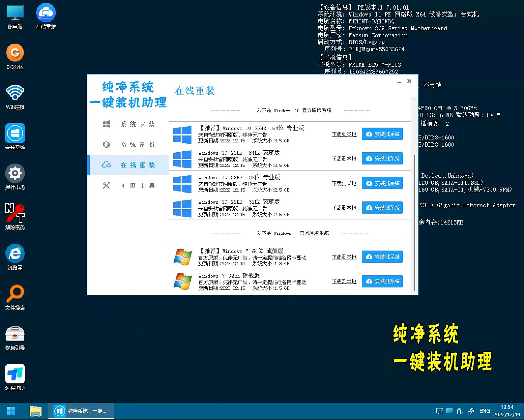Click 下载到本地 for Windows 10 64位 专业版
This screenshot has width=524, height=420.
344,134
